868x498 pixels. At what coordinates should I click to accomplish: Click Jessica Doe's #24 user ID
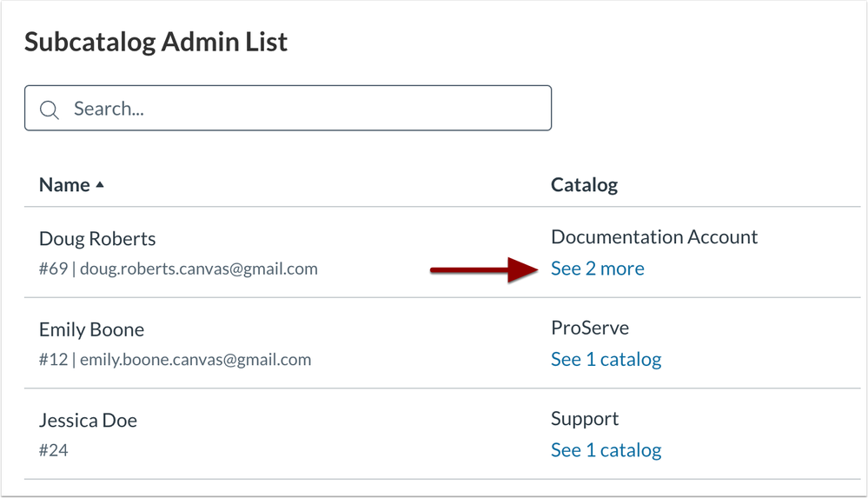[x=53, y=450]
